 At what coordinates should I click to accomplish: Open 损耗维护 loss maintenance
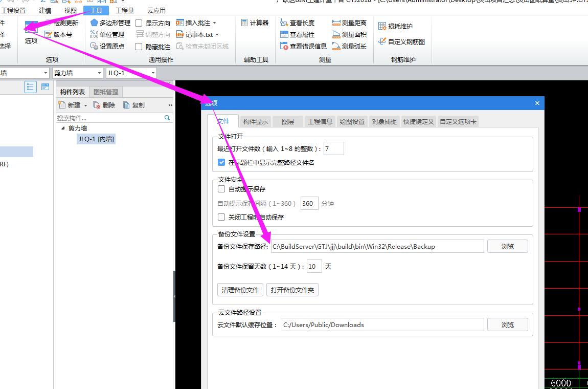click(396, 26)
